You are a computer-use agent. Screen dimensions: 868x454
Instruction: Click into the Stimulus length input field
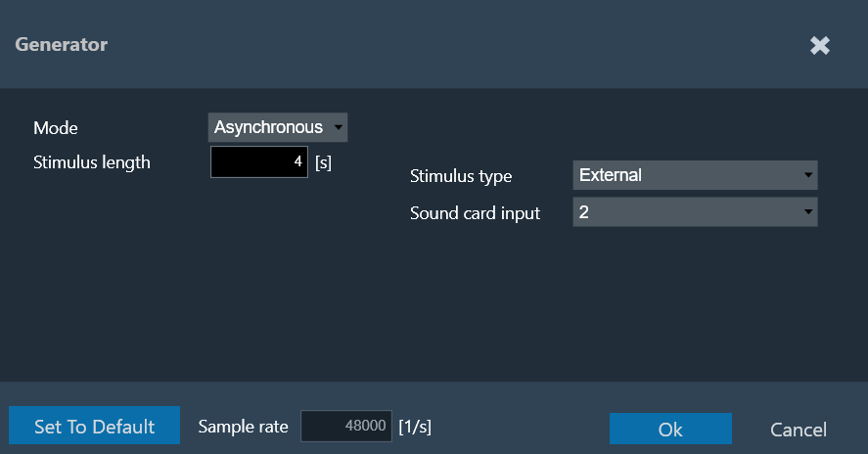(x=259, y=162)
